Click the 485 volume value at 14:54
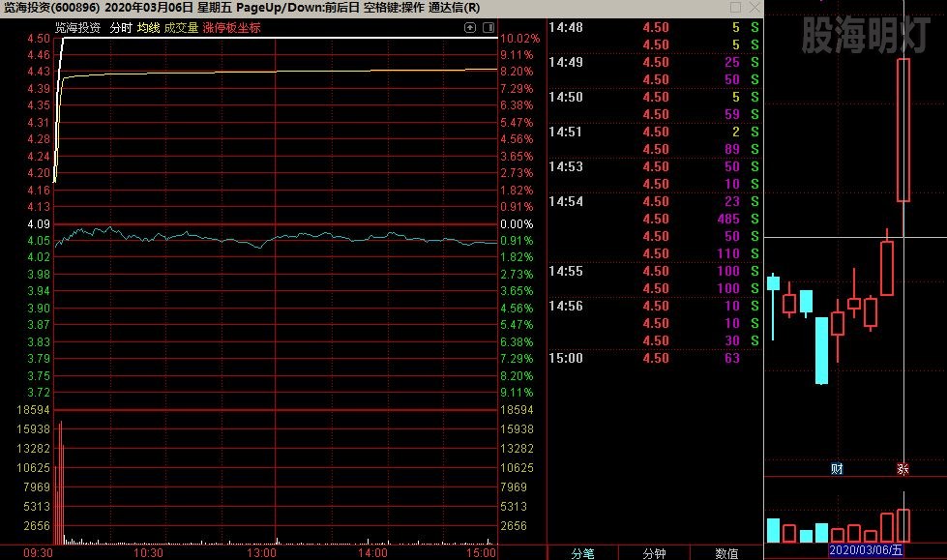The width and height of the screenshot is (947, 560). point(728,219)
